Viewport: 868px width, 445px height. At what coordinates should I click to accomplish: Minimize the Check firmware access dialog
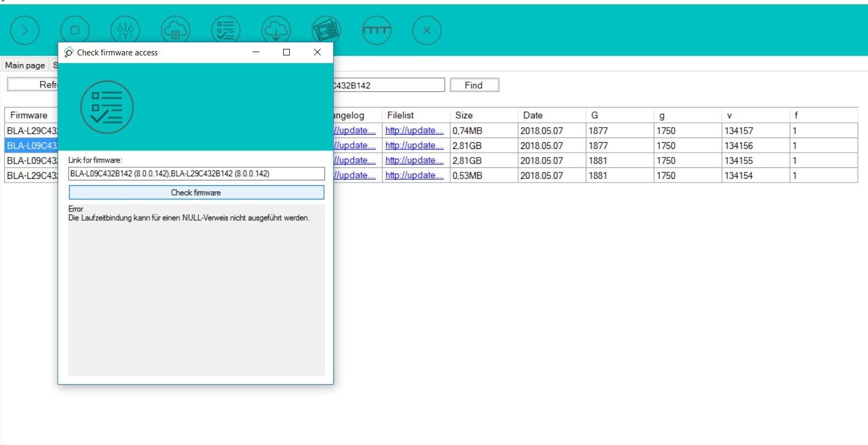point(256,52)
